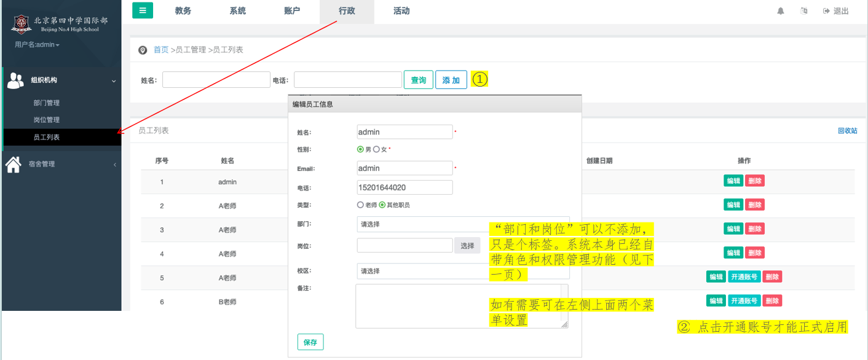This screenshot has height=360, width=868.
Task: Log out using the 退出 link
Action: pyautogui.click(x=836, y=11)
